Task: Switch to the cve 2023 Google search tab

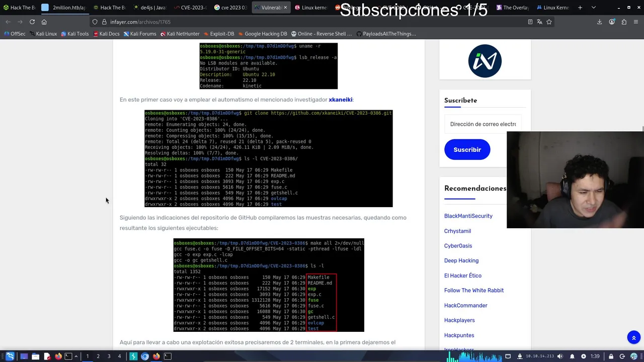Action: (x=230, y=8)
